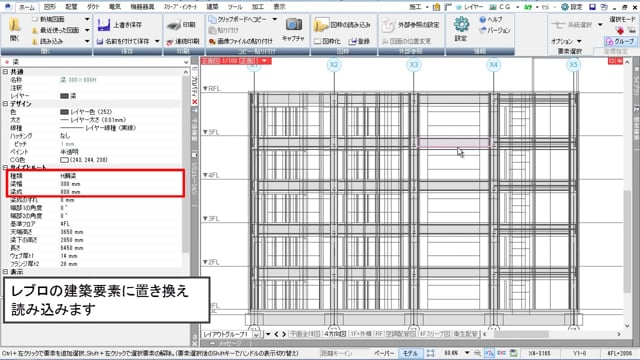Switch to the 建築 ribbon tab
Screen dimensions: 640x360
click(212, 7)
